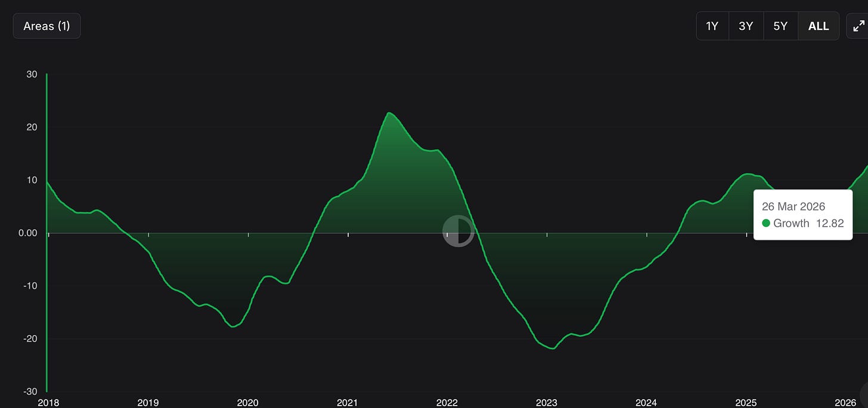Click the 2024 tick mark on the x-axis
This screenshot has height=408, width=868.
[x=646, y=234]
